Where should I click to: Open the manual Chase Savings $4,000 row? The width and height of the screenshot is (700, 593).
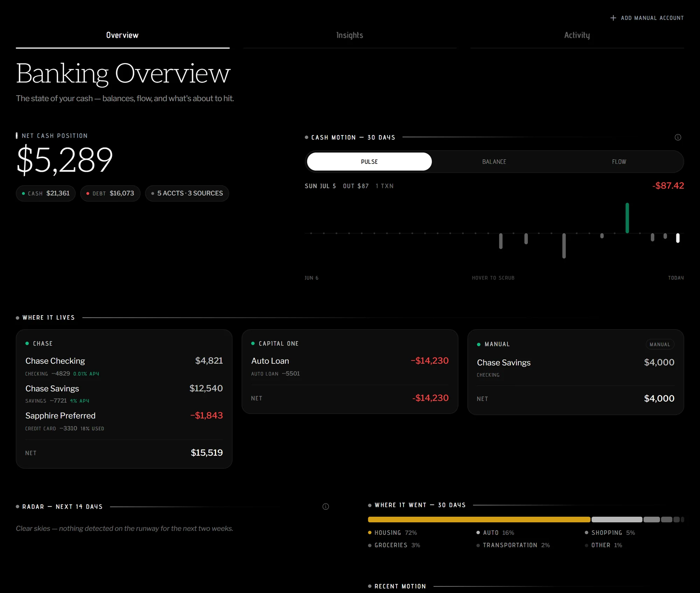click(x=575, y=368)
